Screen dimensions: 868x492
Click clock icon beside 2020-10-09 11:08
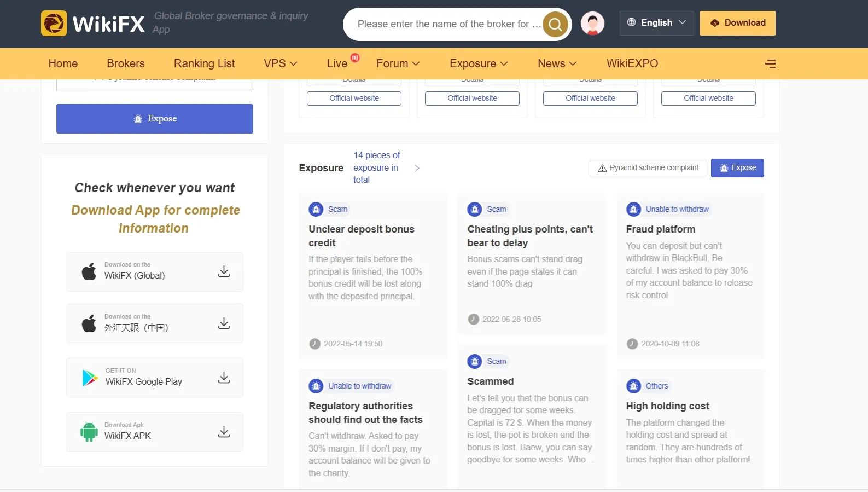pos(632,344)
